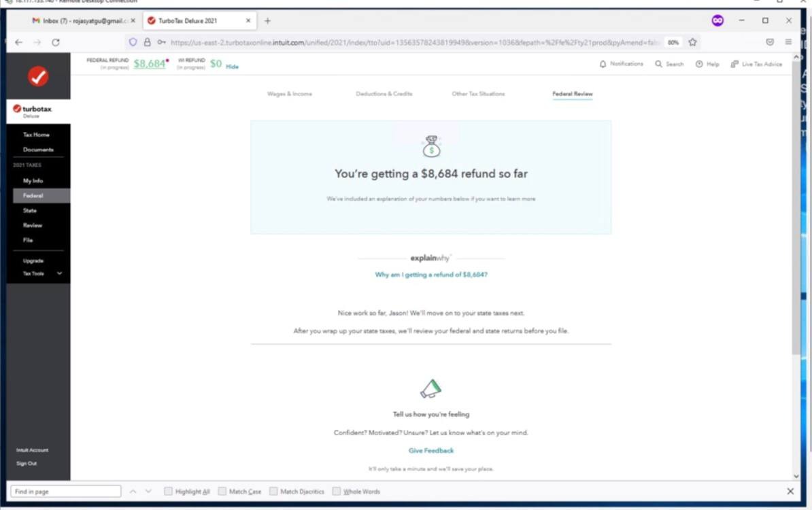Viewport: 812px width, 510px height.
Task: Open the Firefox hamburger menu
Action: 788,42
